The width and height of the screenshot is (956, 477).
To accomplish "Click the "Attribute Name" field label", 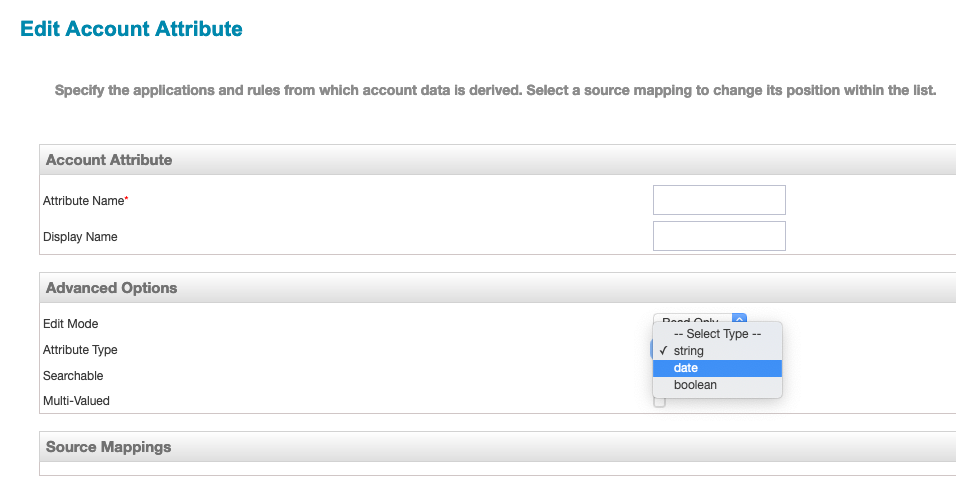I will point(85,201).
